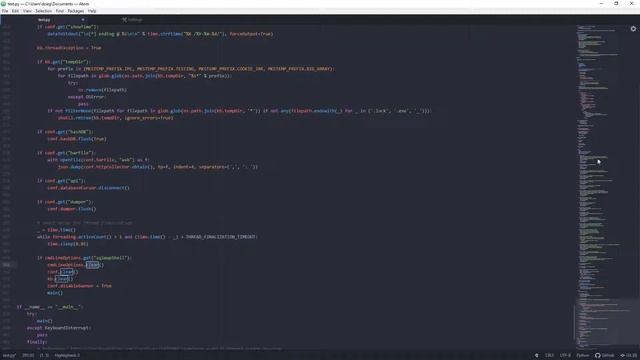
Task: Click the highlighted 'clear' in cmdLineOptions line
Action: pos(93,265)
